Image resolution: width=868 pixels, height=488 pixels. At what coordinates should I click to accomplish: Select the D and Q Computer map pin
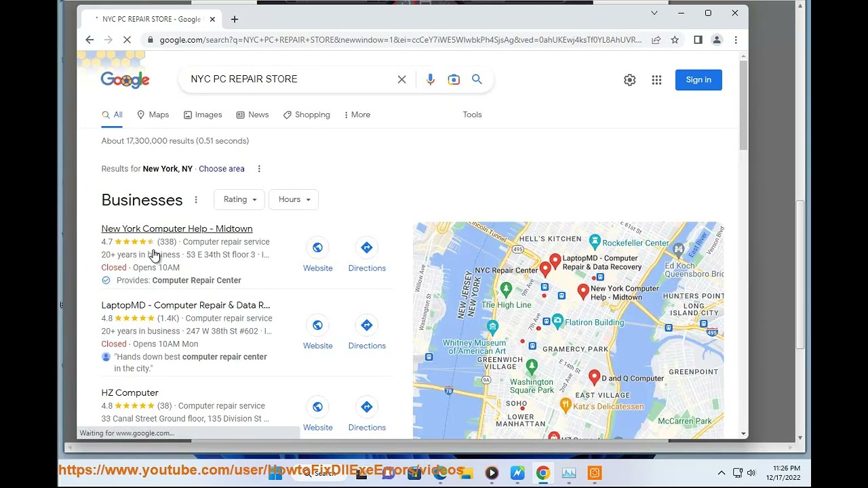(595, 377)
